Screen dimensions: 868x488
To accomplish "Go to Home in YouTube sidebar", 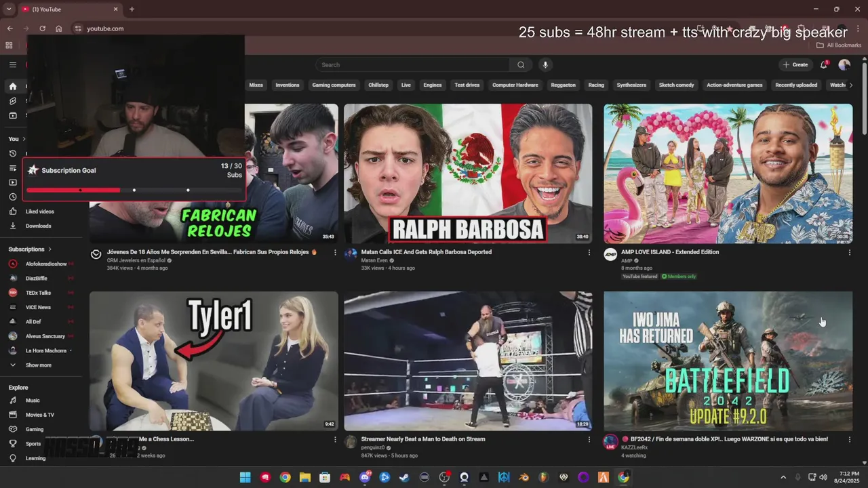I will coord(13,86).
